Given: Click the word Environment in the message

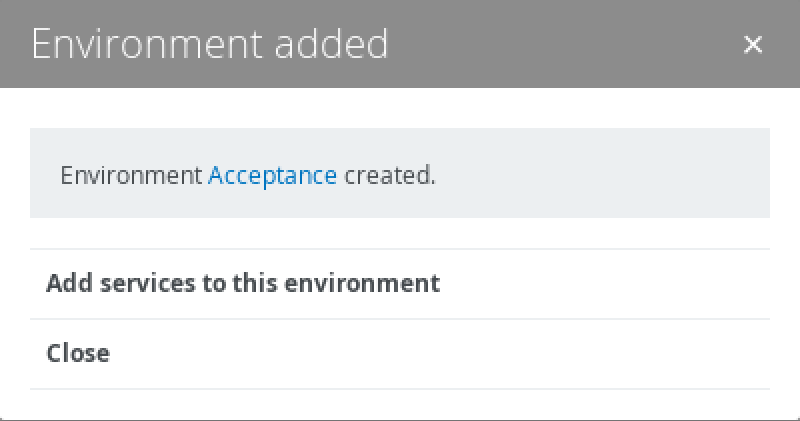Looking at the screenshot, I should (131, 176).
